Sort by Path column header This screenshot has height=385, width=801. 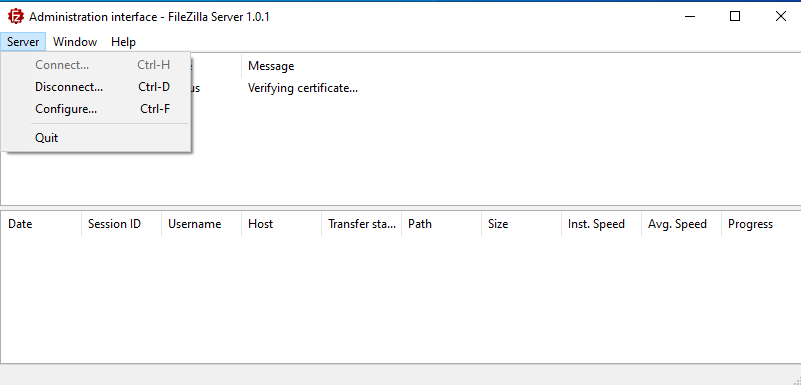tap(441, 224)
